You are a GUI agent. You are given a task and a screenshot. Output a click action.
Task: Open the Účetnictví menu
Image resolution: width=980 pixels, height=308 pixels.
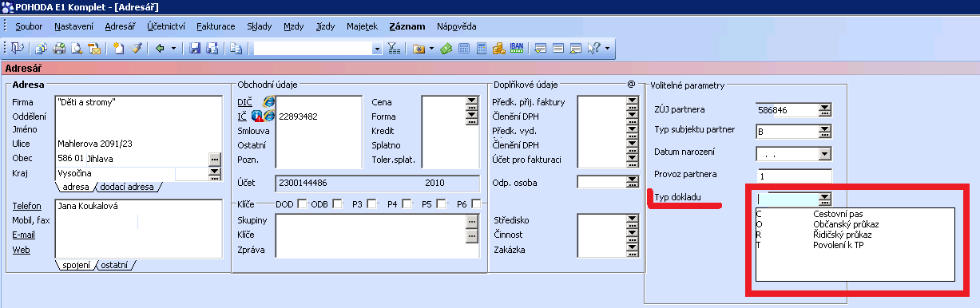pos(166,26)
